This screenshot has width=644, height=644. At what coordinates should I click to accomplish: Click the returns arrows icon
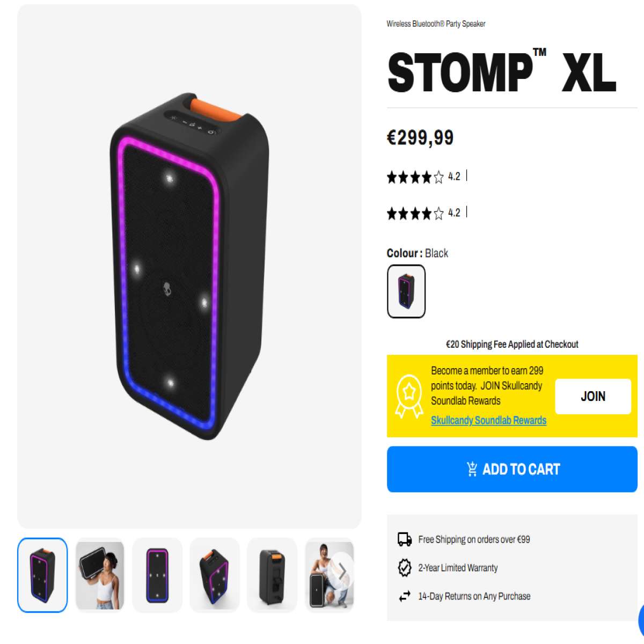(405, 596)
